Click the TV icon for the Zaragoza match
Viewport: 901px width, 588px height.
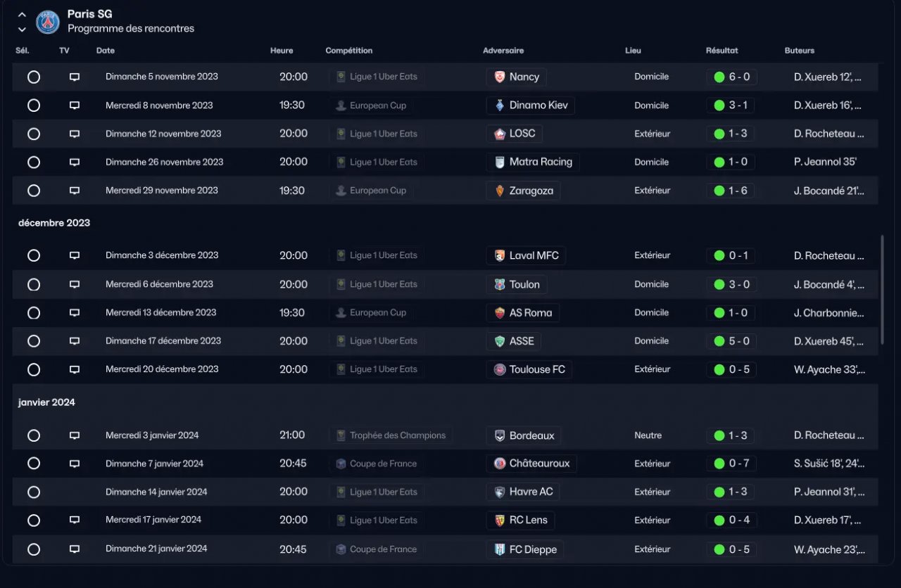point(75,191)
